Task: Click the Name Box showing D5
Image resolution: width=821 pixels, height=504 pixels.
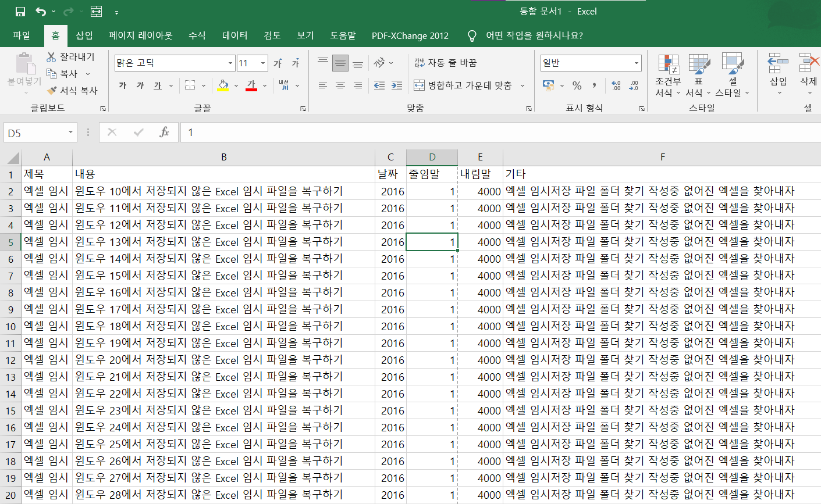Action: pos(35,132)
